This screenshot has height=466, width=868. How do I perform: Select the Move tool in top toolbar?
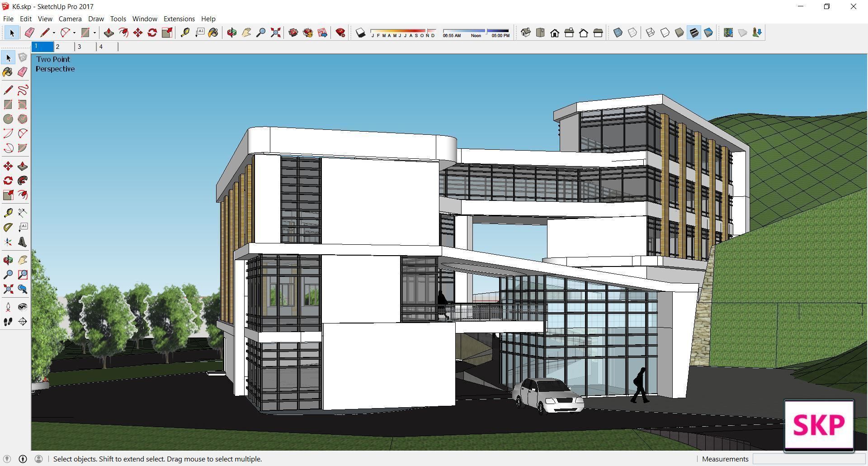138,33
